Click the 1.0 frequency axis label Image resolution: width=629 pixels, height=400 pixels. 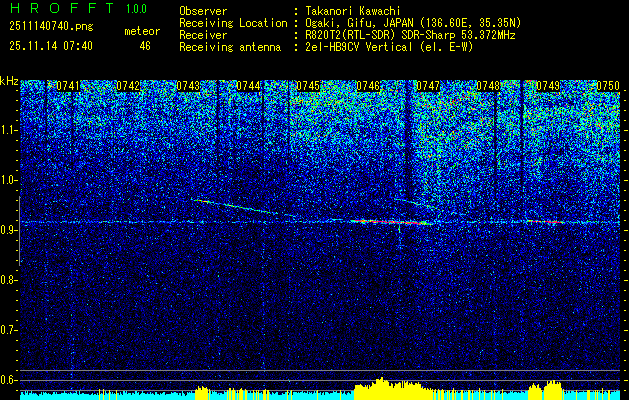[x=8, y=180]
